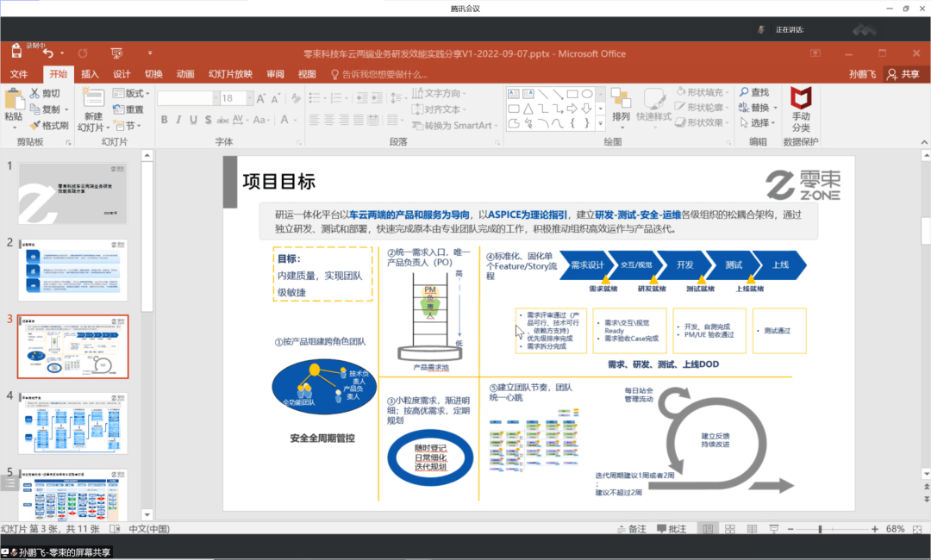Click the Undo arrow in quick access toolbar

click(48, 53)
